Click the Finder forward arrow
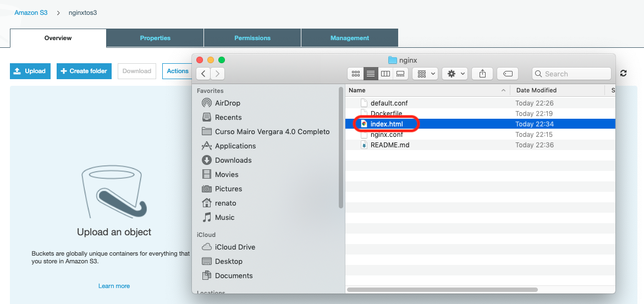This screenshot has height=304, width=644. point(218,74)
